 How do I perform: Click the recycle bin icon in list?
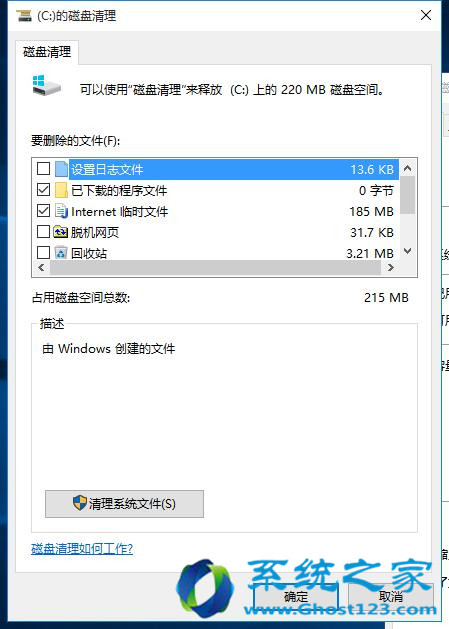61,253
